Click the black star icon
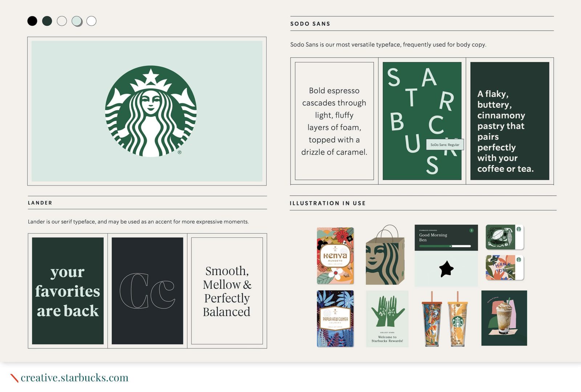Screen dimensions: 581x392 coord(446,269)
